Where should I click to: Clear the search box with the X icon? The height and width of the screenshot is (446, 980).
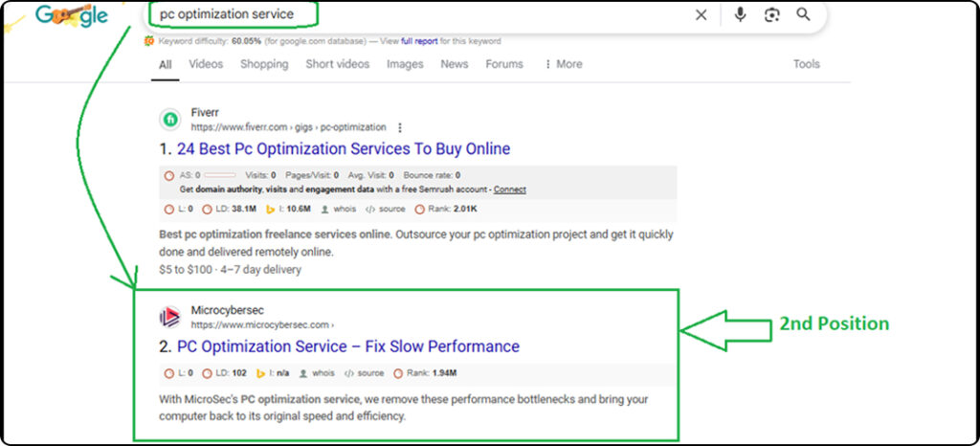702,15
